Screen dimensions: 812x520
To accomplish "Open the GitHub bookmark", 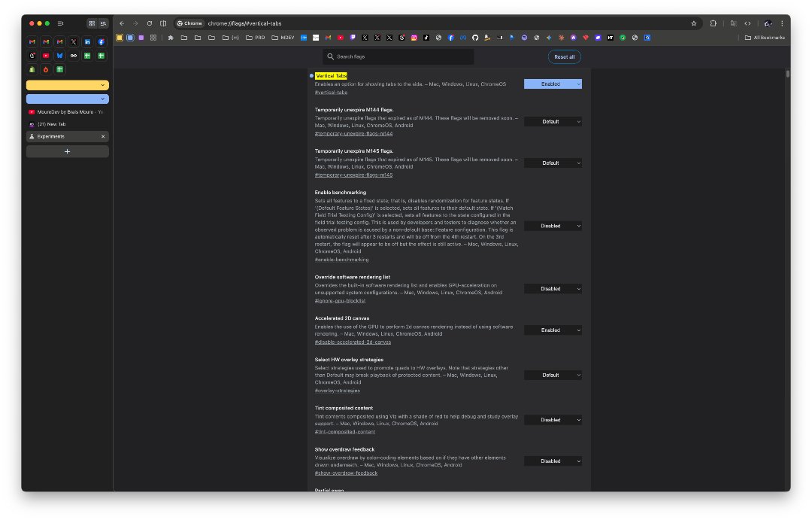I will pyautogui.click(x=475, y=38).
